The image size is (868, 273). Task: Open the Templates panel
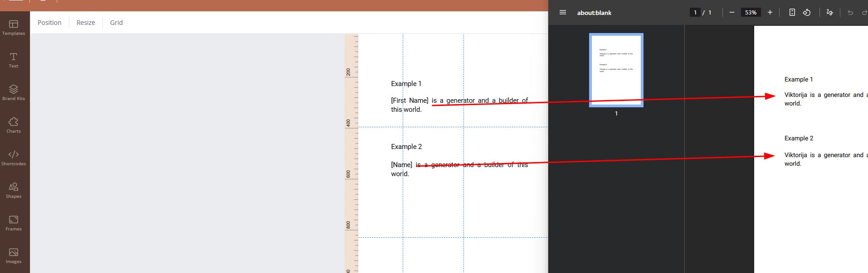click(14, 27)
